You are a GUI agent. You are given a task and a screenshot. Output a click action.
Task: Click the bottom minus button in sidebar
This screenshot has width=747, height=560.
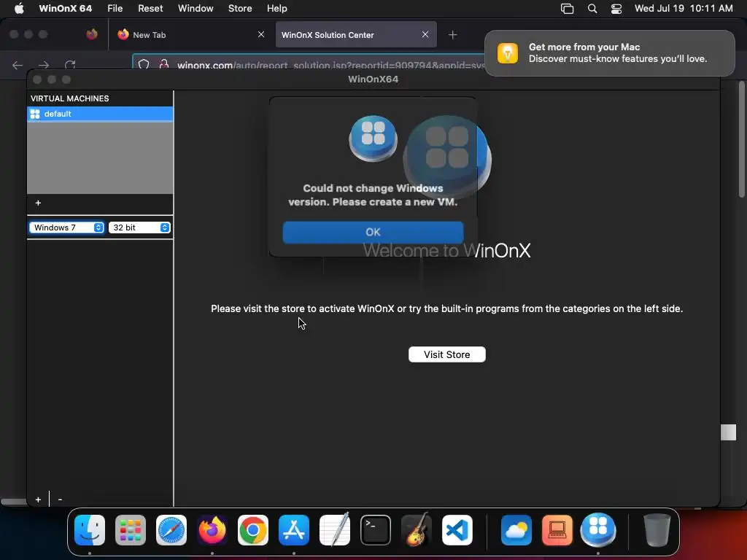tap(60, 499)
